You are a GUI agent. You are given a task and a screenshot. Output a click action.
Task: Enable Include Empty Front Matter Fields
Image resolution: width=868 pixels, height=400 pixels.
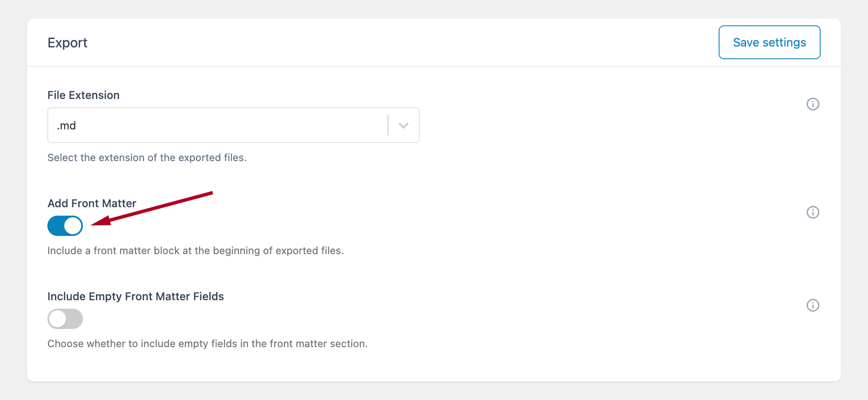[65, 319]
